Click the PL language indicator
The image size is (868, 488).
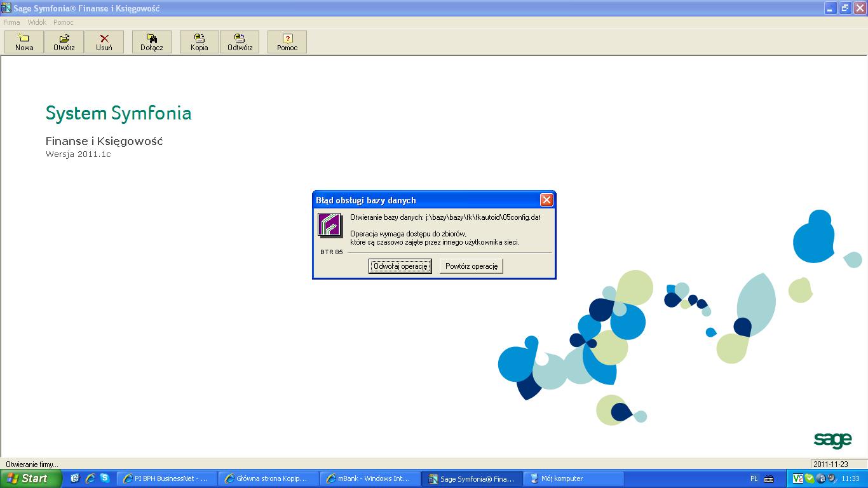click(754, 479)
